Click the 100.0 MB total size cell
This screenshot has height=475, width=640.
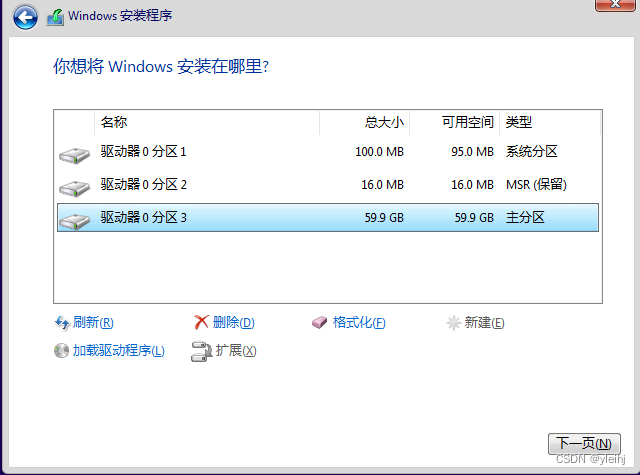[x=379, y=152]
